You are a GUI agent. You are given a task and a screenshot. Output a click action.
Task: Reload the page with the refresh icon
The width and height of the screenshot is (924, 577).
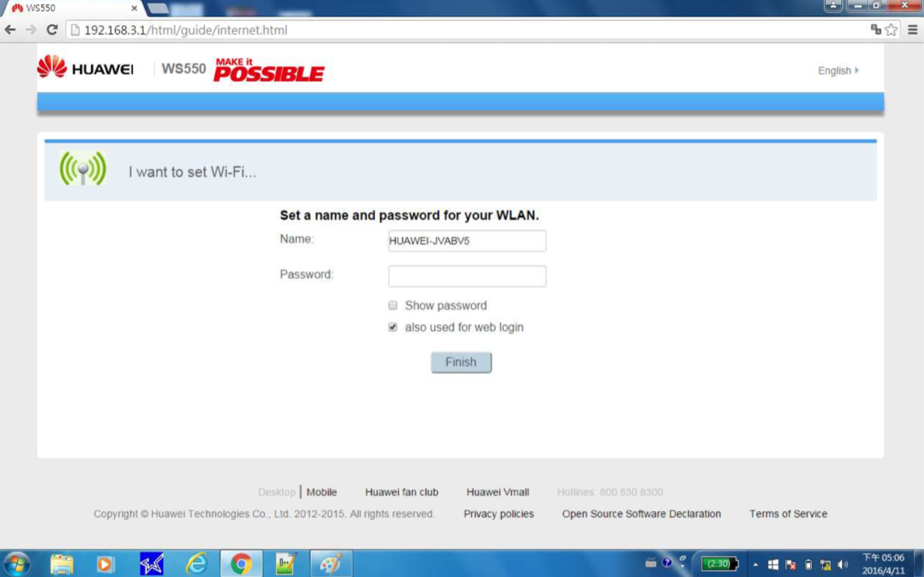(x=52, y=30)
